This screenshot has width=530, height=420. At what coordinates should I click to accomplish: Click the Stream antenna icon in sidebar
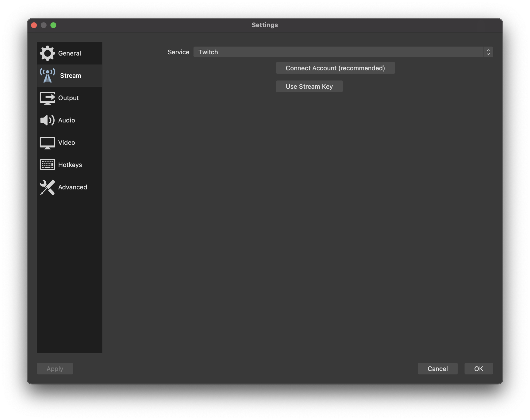[47, 75]
